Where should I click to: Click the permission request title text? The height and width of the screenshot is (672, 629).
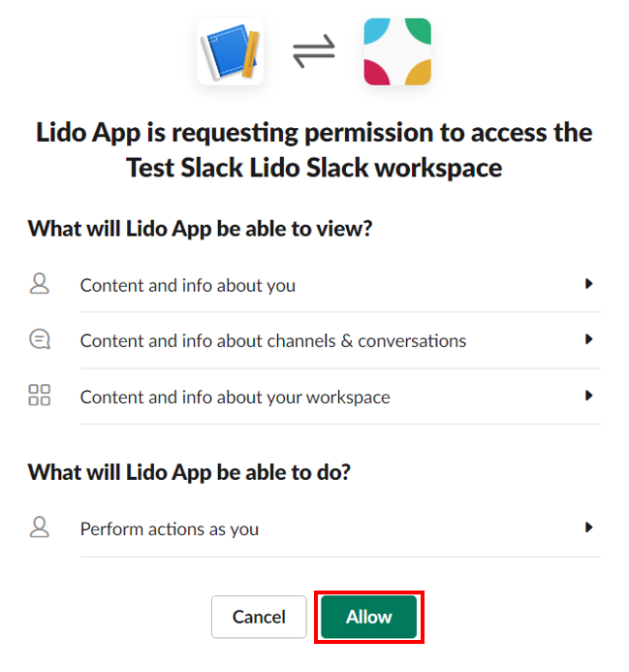click(x=314, y=149)
